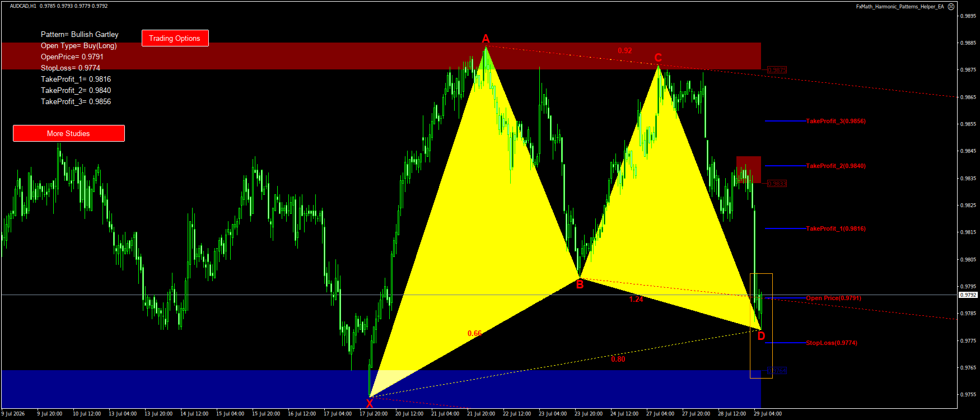Screen dimensions: 980x420
Task: Select pattern point label D
Action: point(761,336)
